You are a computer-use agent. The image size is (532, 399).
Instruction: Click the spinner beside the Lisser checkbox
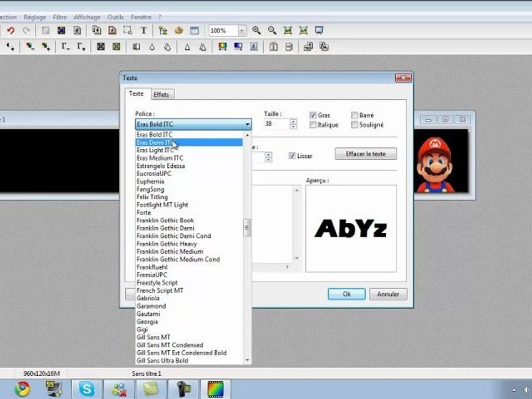coord(268,157)
